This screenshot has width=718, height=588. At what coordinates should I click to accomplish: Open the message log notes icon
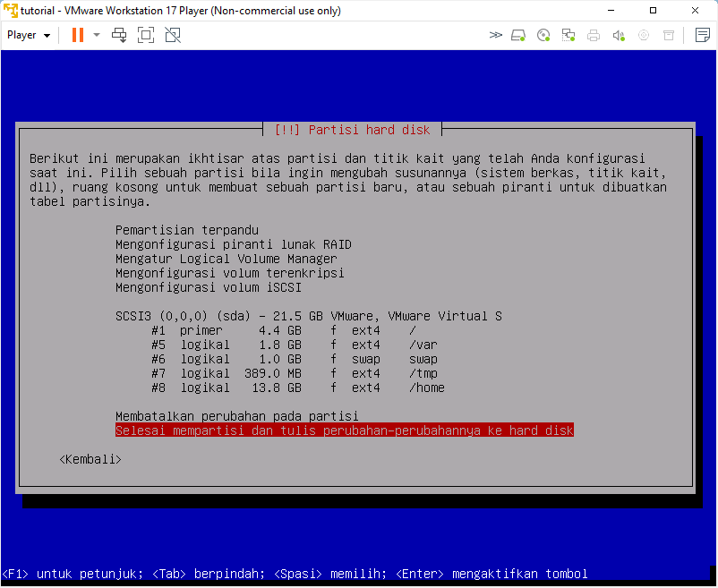tap(703, 35)
